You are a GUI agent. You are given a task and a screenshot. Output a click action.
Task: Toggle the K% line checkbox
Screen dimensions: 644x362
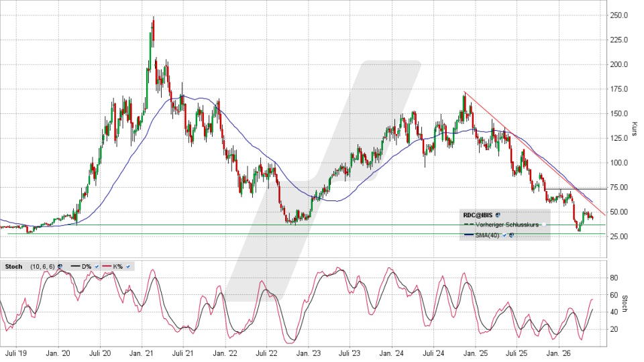click(x=127, y=267)
